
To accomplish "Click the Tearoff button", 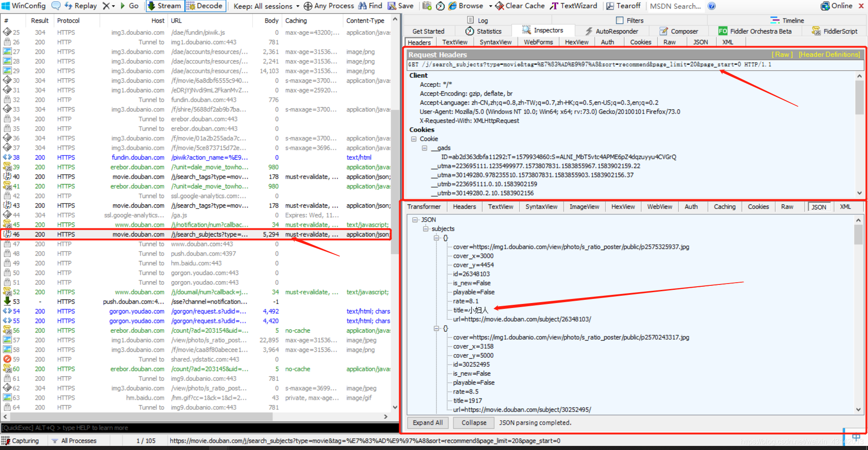I will coord(623,6).
